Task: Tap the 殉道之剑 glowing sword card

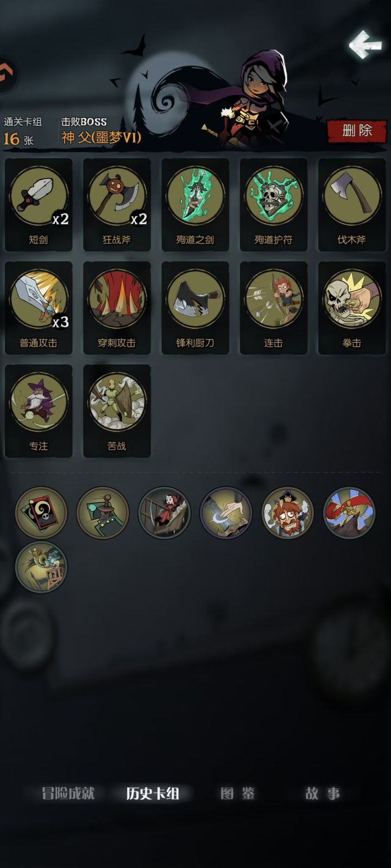Action: pyautogui.click(x=195, y=205)
